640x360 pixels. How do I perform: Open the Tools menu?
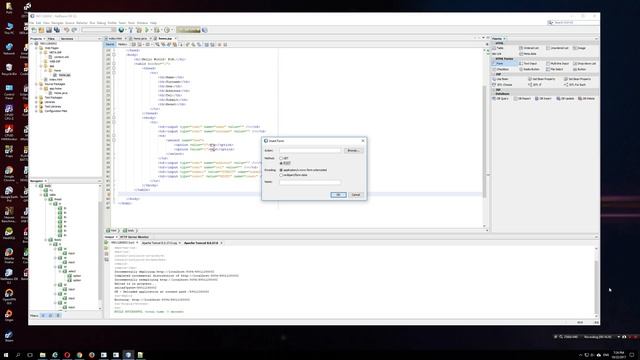click(x=131, y=23)
